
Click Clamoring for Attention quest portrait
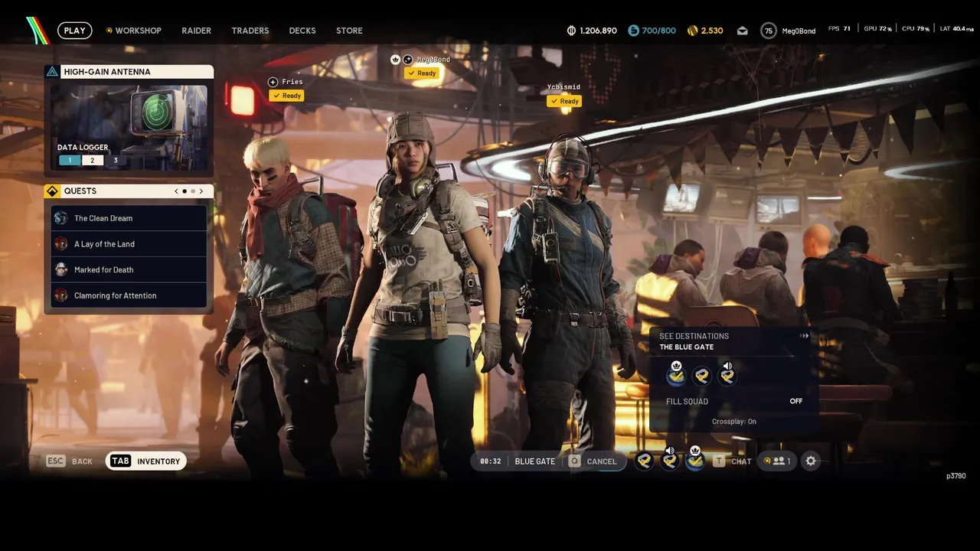tap(61, 295)
